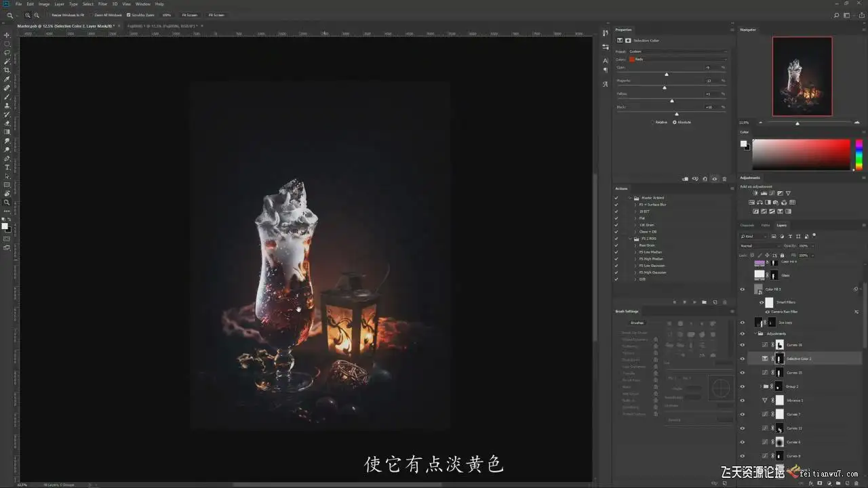Hide the Selective Color 2 layer
Viewport: 868px width, 488px height.
point(742,359)
